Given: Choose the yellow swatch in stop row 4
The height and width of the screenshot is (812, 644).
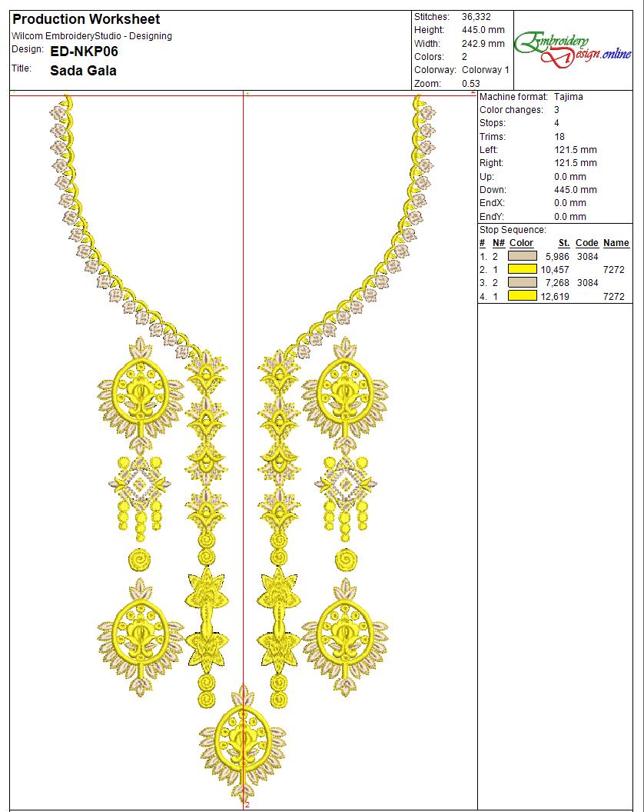Looking at the screenshot, I should (x=523, y=296).
